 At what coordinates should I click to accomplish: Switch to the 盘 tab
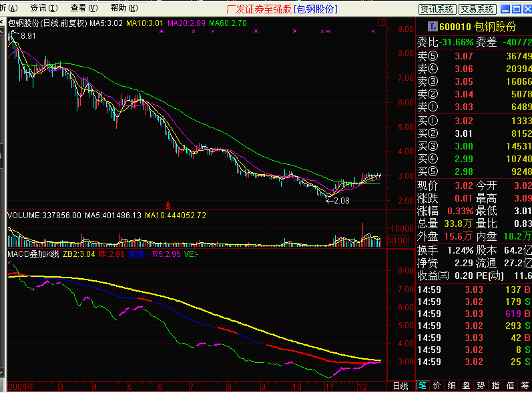pyautogui.click(x=466, y=386)
